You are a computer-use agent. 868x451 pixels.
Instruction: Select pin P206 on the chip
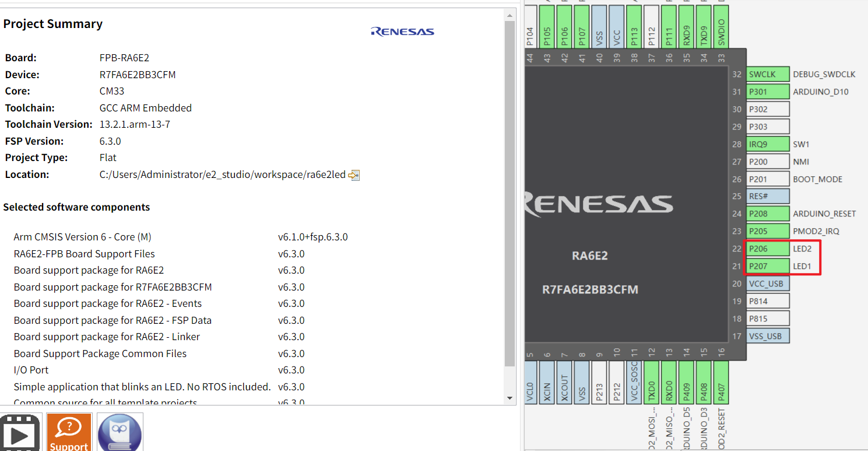coord(768,249)
